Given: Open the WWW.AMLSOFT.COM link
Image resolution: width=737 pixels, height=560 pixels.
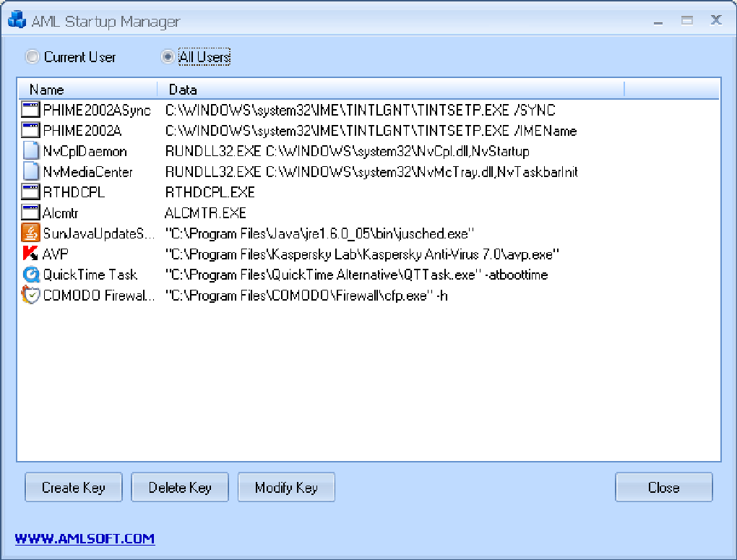Looking at the screenshot, I should click(x=85, y=538).
